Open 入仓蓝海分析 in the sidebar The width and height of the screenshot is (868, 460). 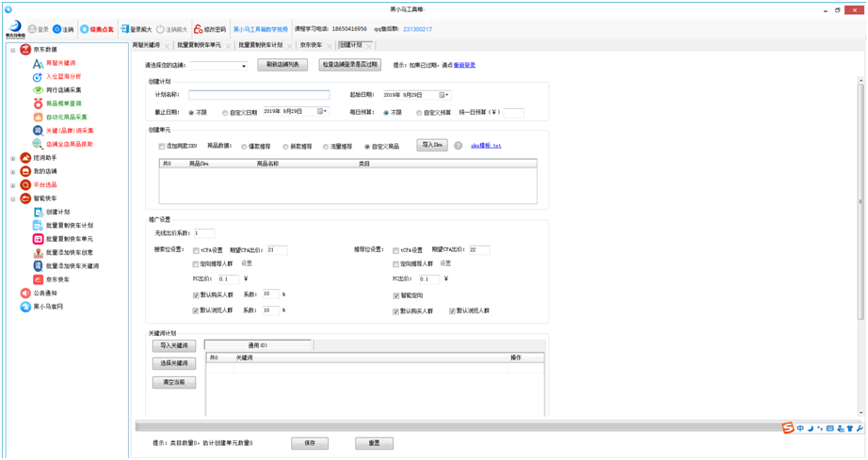(x=63, y=76)
